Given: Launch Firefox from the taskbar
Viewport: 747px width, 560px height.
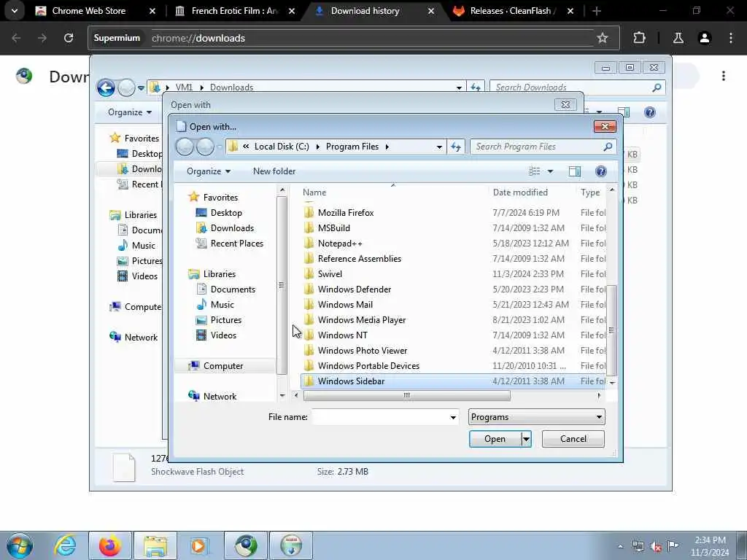Looking at the screenshot, I should click(x=110, y=545).
